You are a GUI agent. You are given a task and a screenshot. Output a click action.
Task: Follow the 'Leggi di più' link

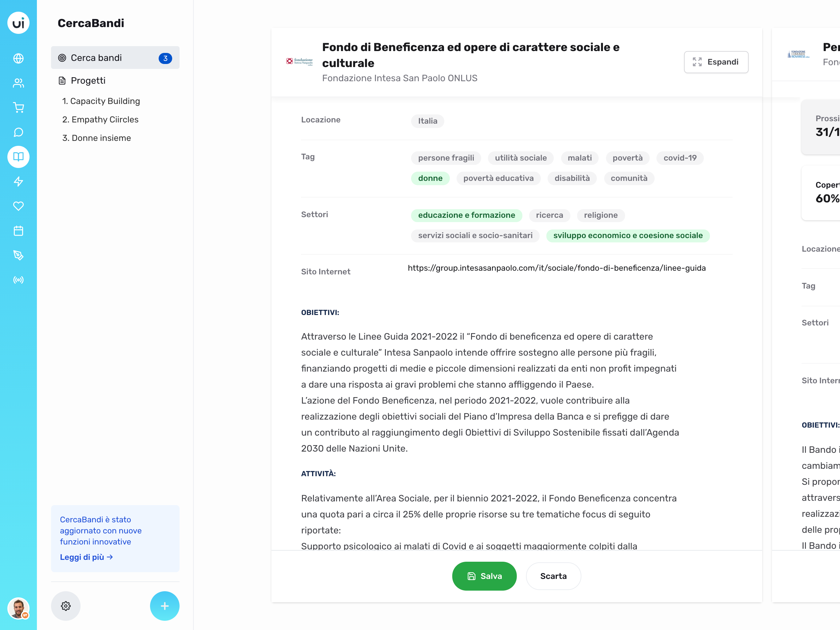click(x=86, y=557)
